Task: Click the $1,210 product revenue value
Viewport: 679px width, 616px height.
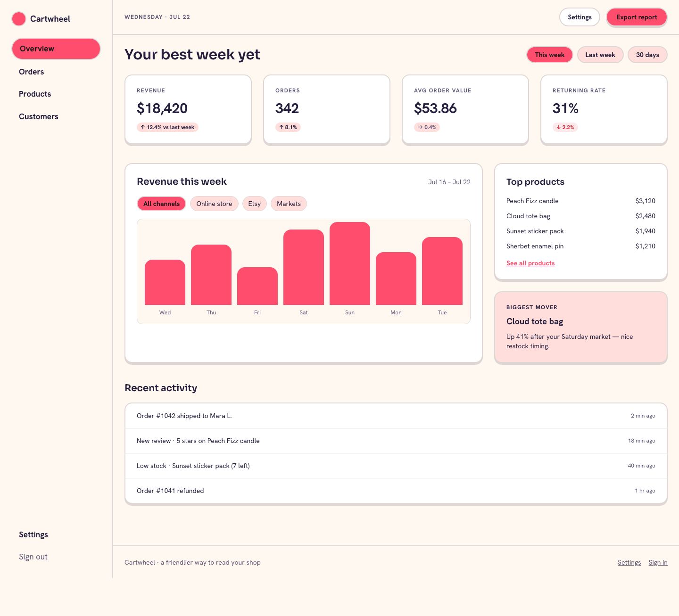Action: (x=645, y=246)
